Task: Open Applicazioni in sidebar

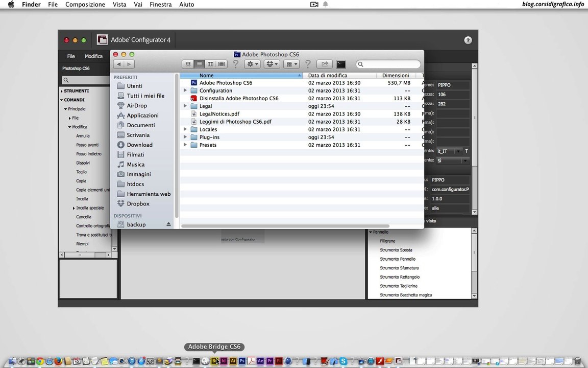Action: 143,116
